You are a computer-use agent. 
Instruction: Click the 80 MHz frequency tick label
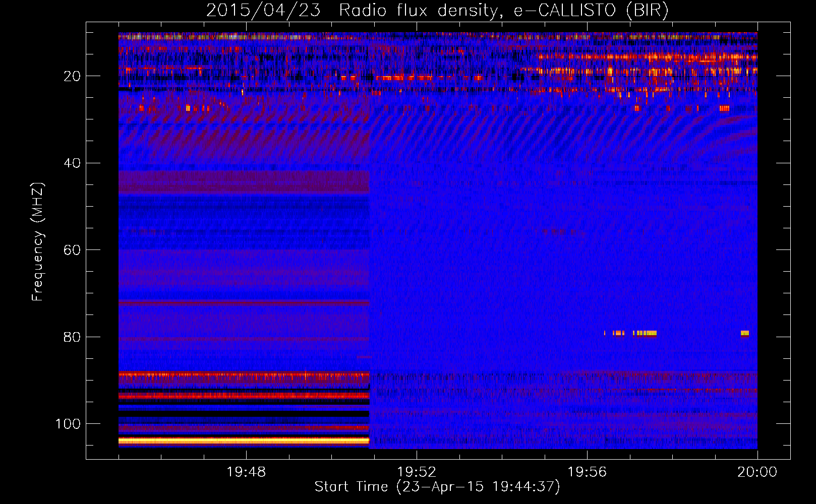coord(72,337)
